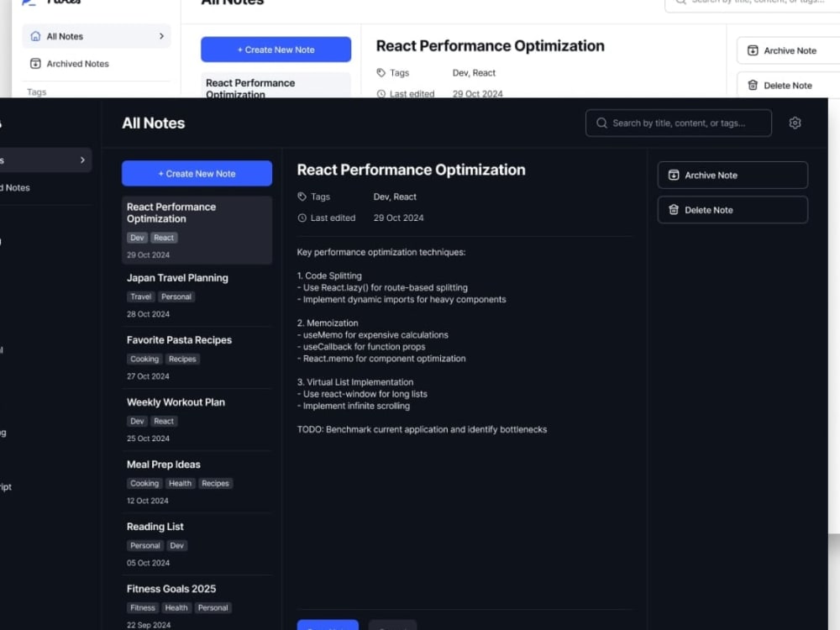Click 29 Oct 2024 date in dark detail pane

coord(398,218)
